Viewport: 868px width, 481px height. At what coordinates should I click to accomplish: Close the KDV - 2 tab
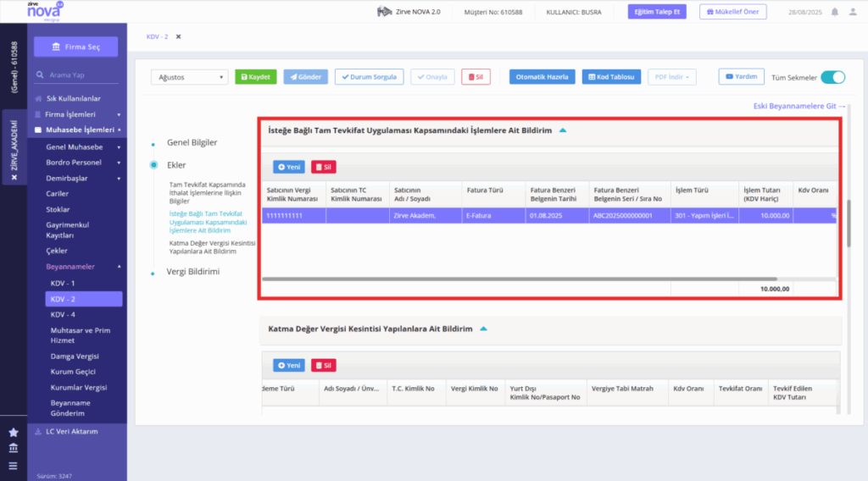(x=178, y=37)
